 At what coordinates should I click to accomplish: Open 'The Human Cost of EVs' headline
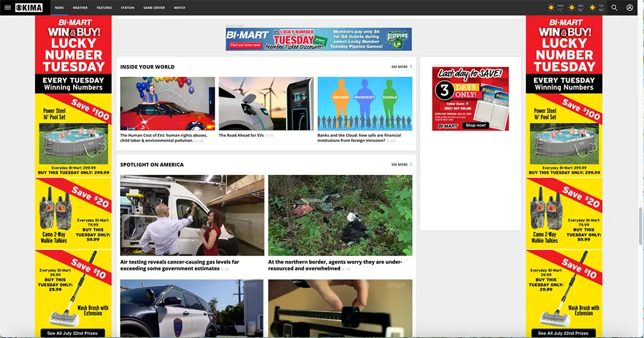[x=164, y=138]
